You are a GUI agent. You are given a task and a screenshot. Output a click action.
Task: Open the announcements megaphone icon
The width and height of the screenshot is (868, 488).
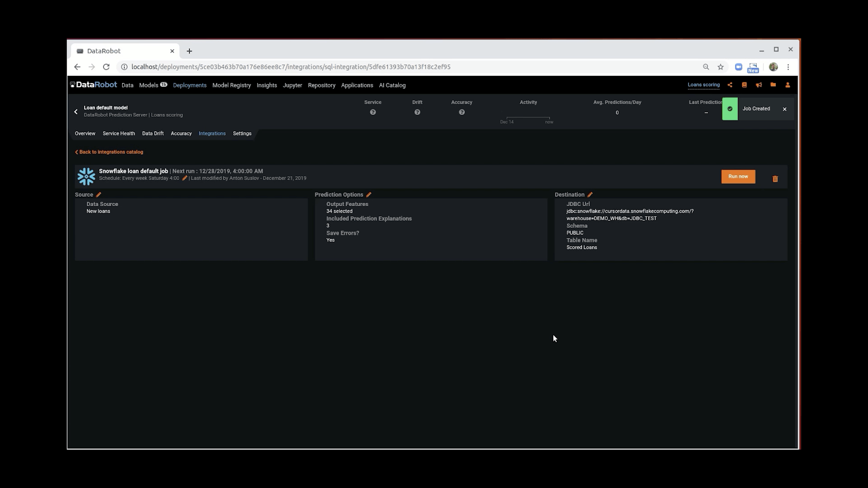759,85
